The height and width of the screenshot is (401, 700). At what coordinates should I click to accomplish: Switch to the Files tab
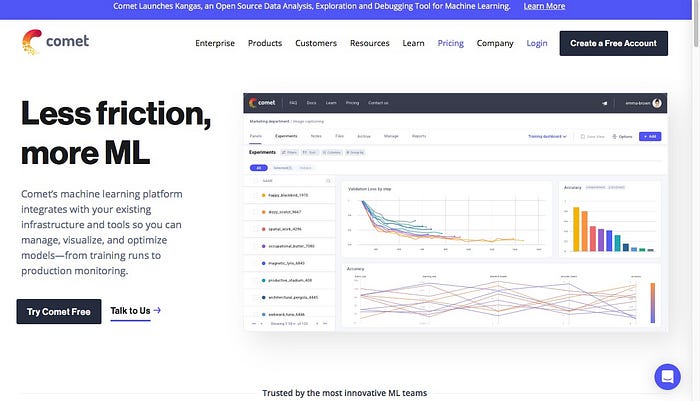339,136
